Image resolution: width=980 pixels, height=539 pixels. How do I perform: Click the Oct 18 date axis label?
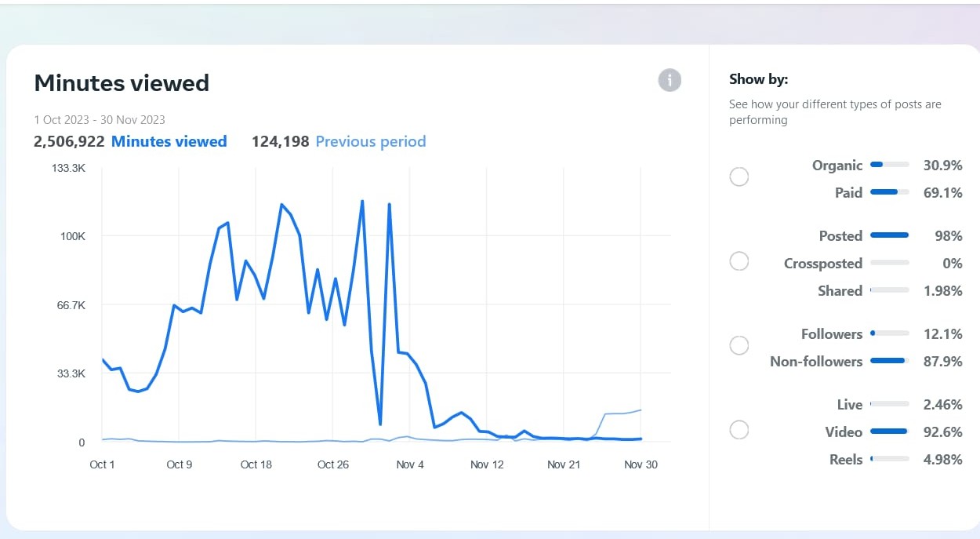click(x=256, y=464)
